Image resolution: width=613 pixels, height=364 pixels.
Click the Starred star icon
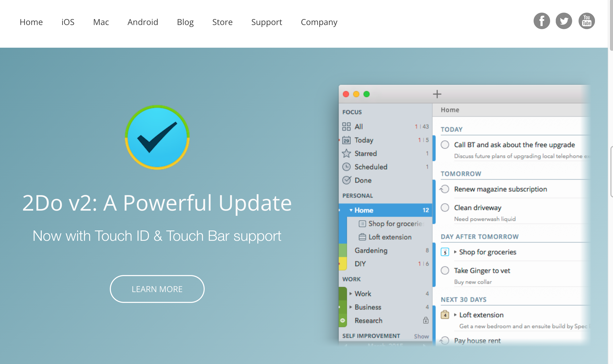346,153
